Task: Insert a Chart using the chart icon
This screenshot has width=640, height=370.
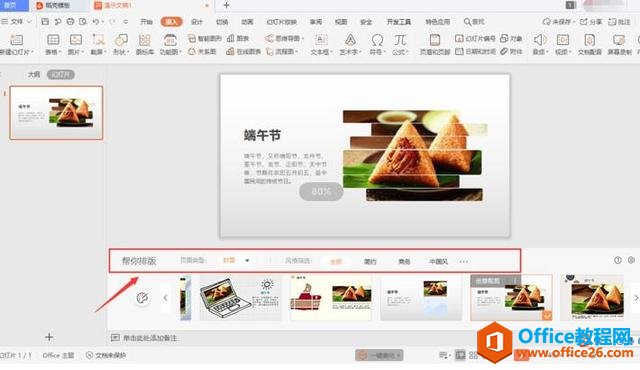Action: coord(238,38)
